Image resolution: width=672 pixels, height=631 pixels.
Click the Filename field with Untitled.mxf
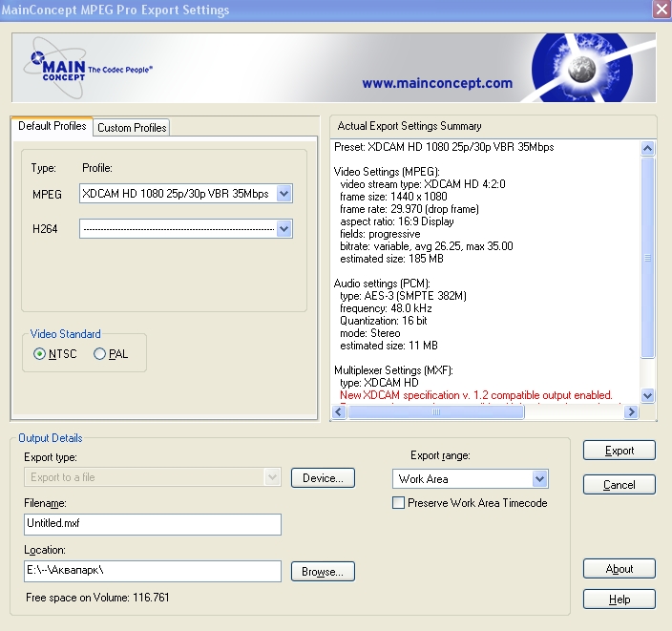153,524
